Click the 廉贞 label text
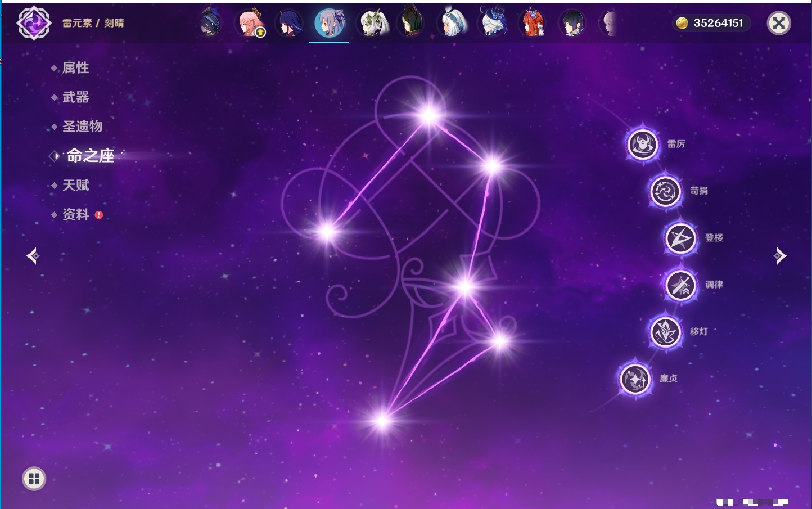This screenshot has height=509, width=812. [x=669, y=378]
